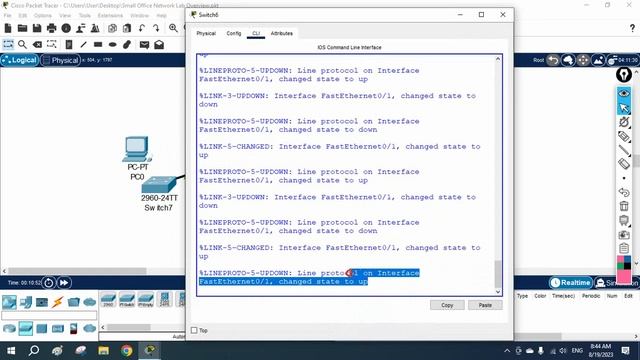Click the Set Tiled Background picture button

598,60
